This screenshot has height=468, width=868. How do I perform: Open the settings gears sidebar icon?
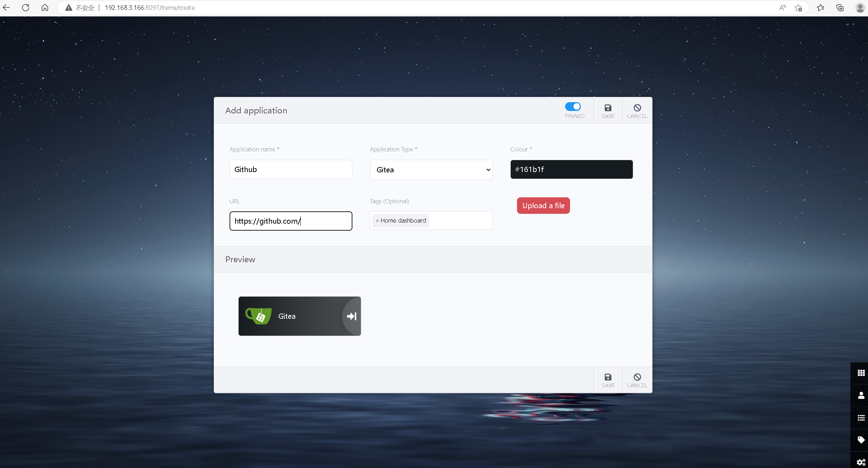[861, 462]
